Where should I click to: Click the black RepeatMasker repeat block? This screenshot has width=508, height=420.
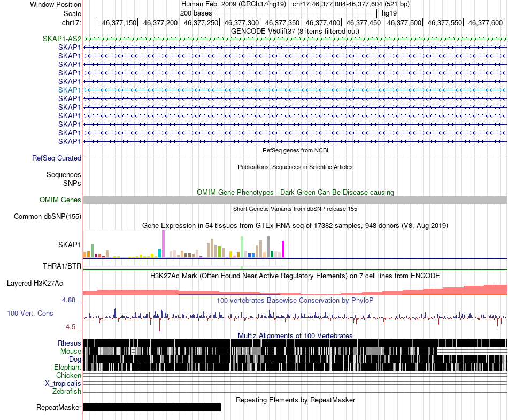point(152,407)
